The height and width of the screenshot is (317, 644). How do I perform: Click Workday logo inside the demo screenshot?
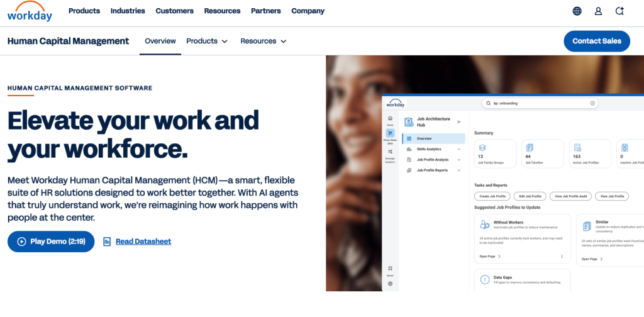(x=395, y=103)
